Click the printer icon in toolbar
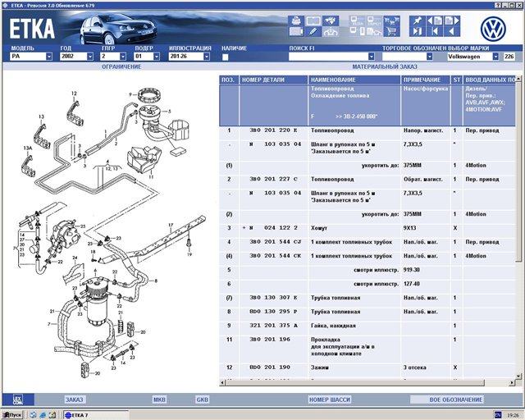 pyautogui.click(x=296, y=21)
